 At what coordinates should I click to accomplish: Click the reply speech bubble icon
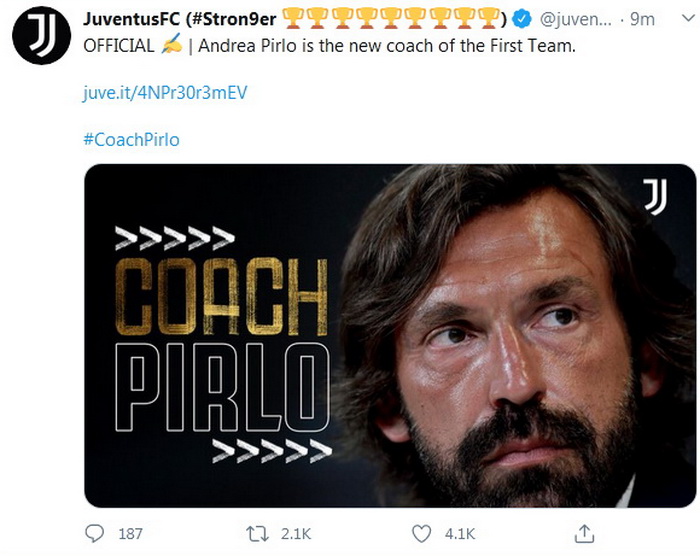point(95,534)
